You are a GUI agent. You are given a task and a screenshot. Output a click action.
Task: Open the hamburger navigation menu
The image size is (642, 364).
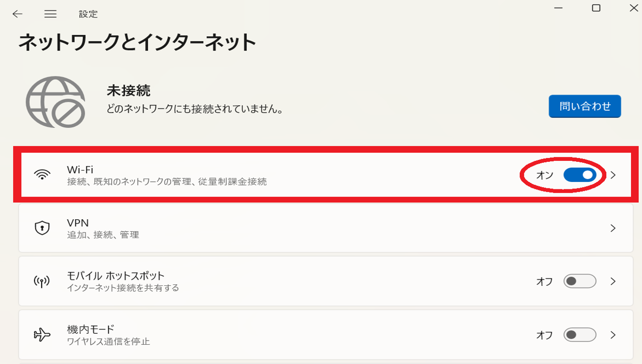[51, 14]
